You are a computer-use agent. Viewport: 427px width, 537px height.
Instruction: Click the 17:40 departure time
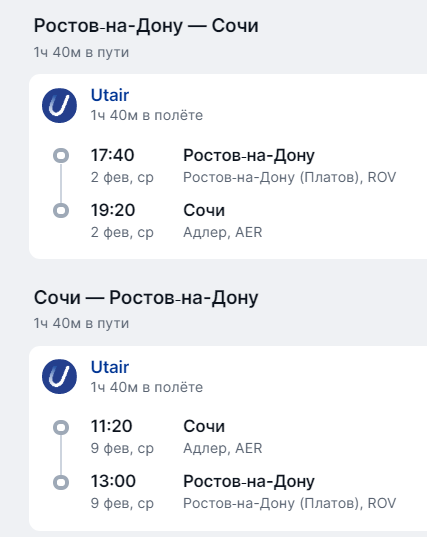click(x=112, y=155)
